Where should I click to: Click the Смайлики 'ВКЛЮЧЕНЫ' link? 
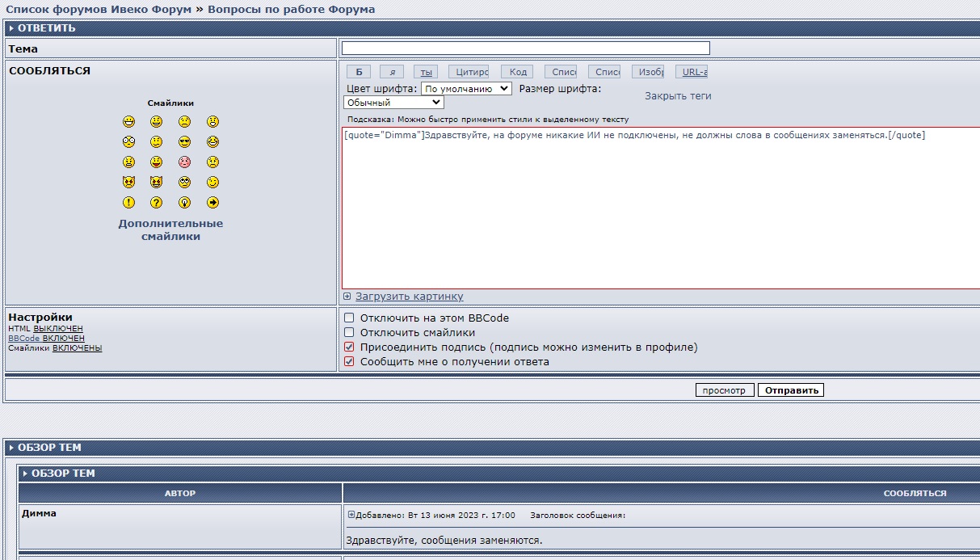tap(78, 348)
